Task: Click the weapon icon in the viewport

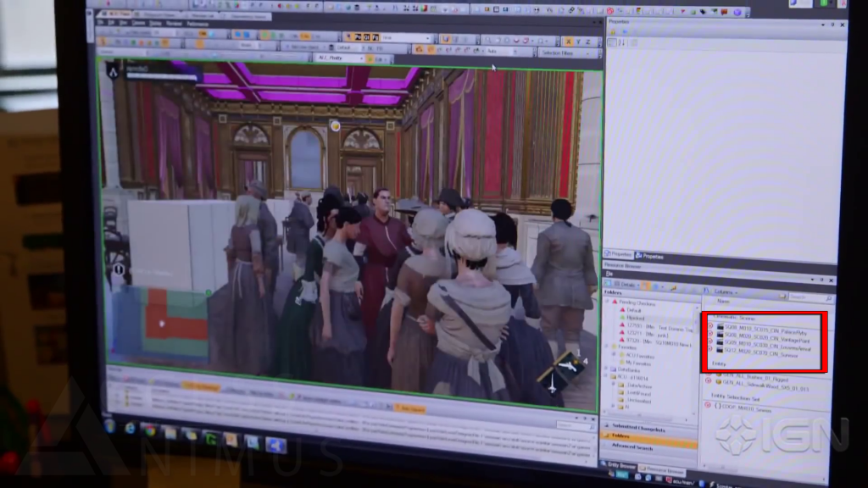Action: pyautogui.click(x=555, y=372)
